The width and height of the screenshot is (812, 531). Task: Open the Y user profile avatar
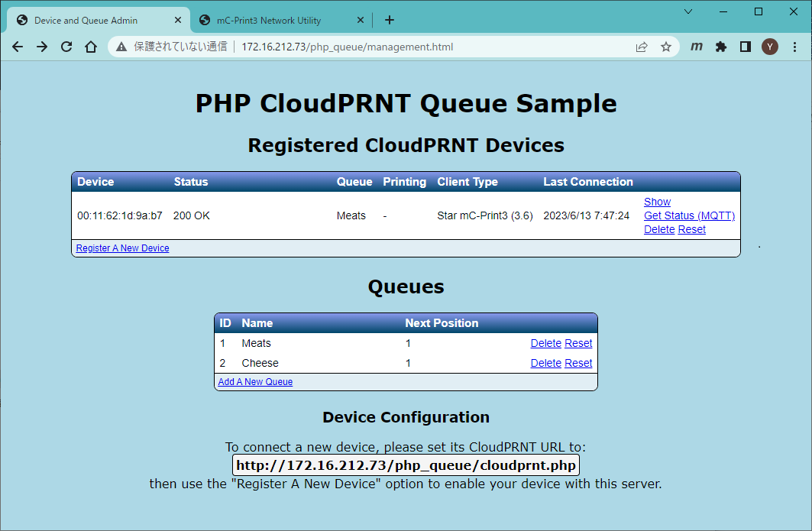pos(769,47)
